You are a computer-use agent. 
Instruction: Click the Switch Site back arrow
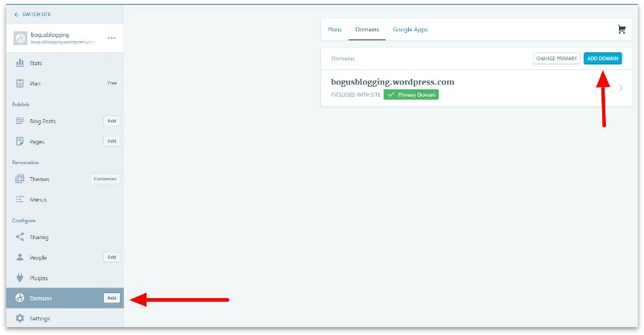pyautogui.click(x=16, y=14)
